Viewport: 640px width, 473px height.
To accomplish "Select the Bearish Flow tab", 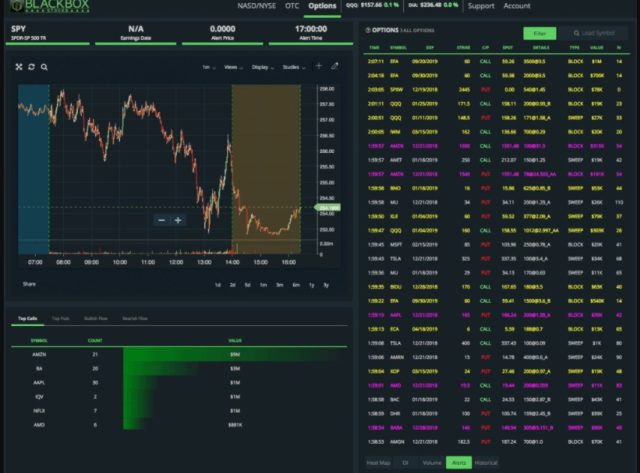I will [x=135, y=318].
